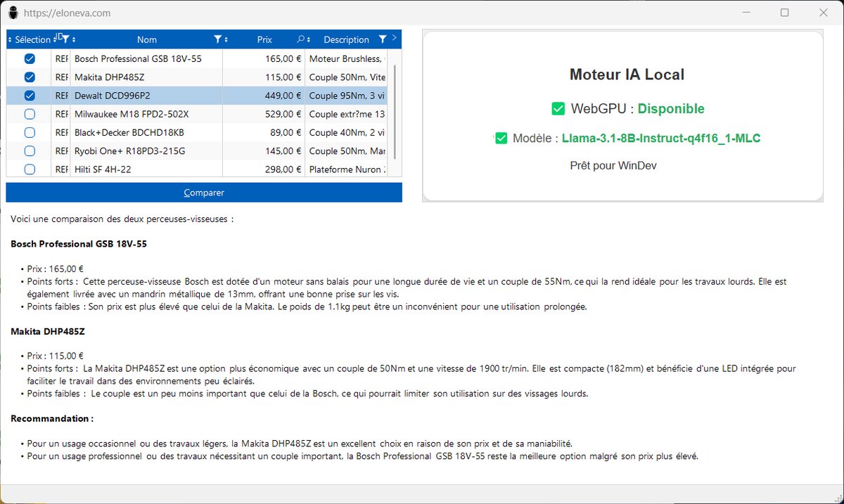The height and width of the screenshot is (504, 844).
Task: Uncheck the Dewalt DCD996P2 selection
Action: click(x=29, y=95)
